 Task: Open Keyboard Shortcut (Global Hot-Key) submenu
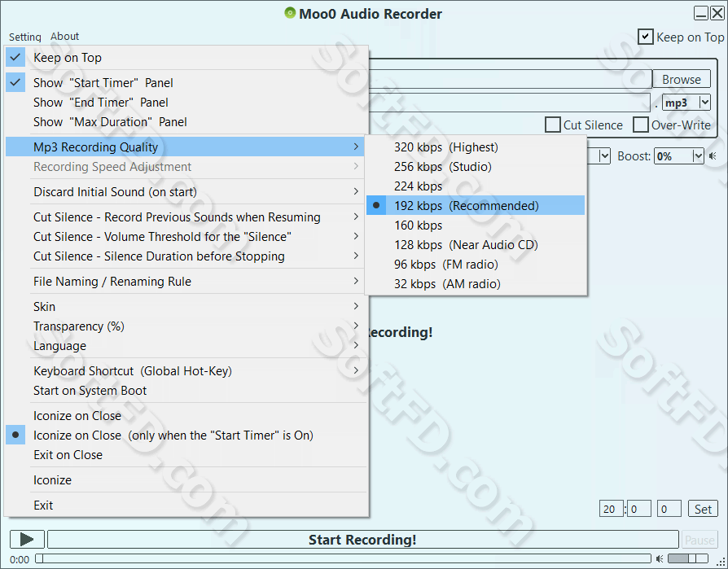[186, 371]
